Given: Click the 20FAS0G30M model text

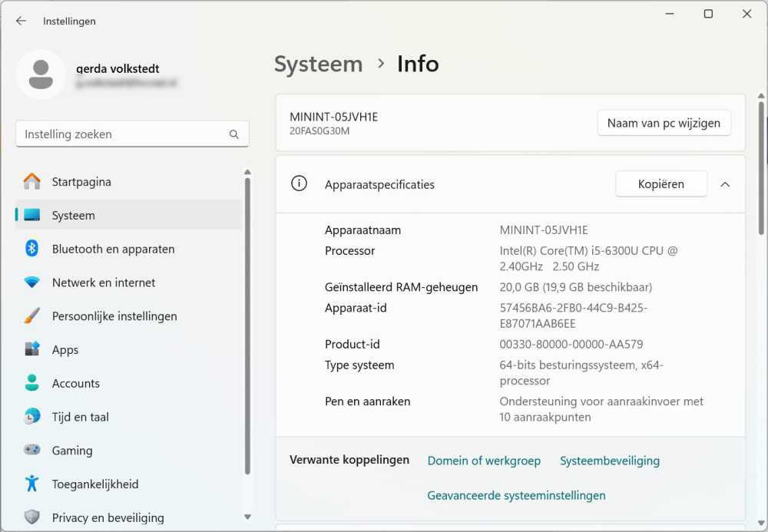Looking at the screenshot, I should (319, 131).
